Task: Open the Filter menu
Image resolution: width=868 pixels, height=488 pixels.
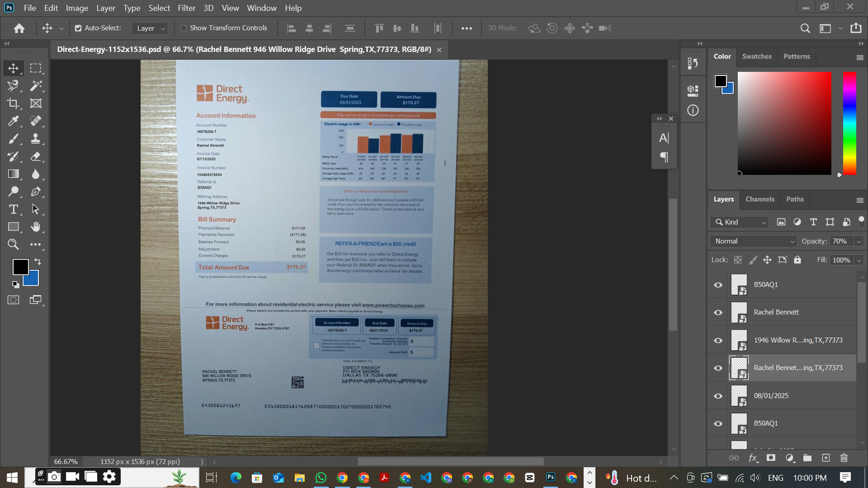Action: [186, 8]
